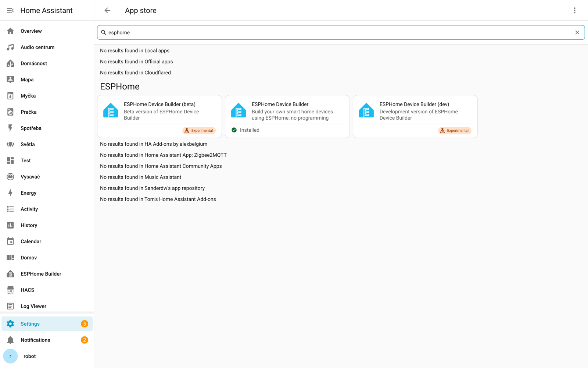Click the App store page title
The height and width of the screenshot is (368, 588).
coord(141,10)
